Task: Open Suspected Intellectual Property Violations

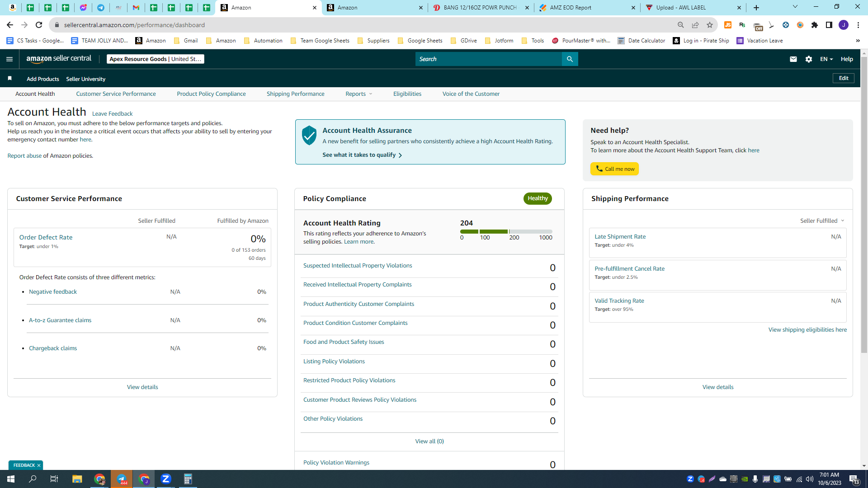Action: point(358,266)
